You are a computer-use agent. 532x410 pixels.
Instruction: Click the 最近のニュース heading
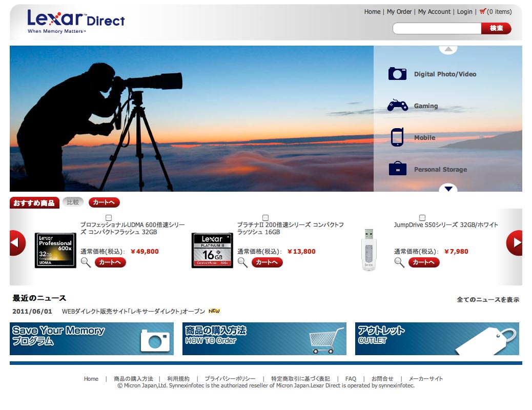39,298
